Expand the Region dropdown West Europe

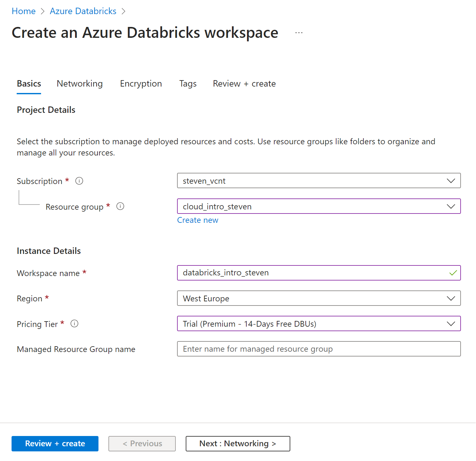[319, 298]
